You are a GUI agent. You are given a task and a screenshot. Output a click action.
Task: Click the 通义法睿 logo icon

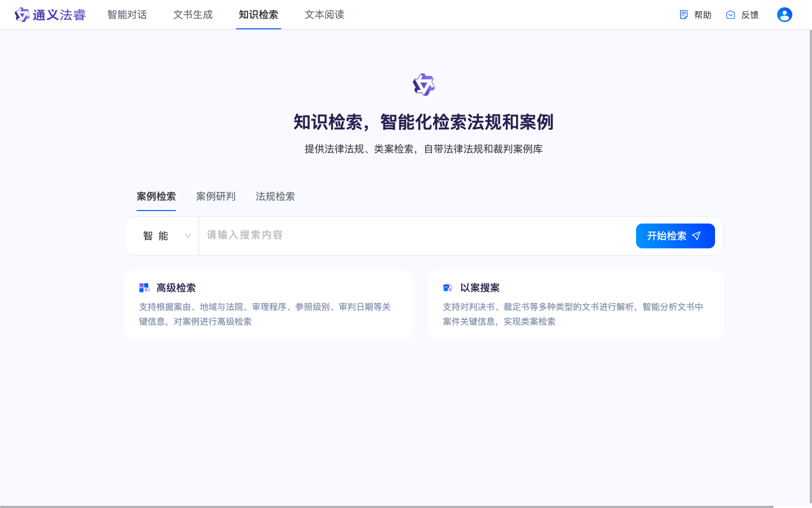click(22, 15)
